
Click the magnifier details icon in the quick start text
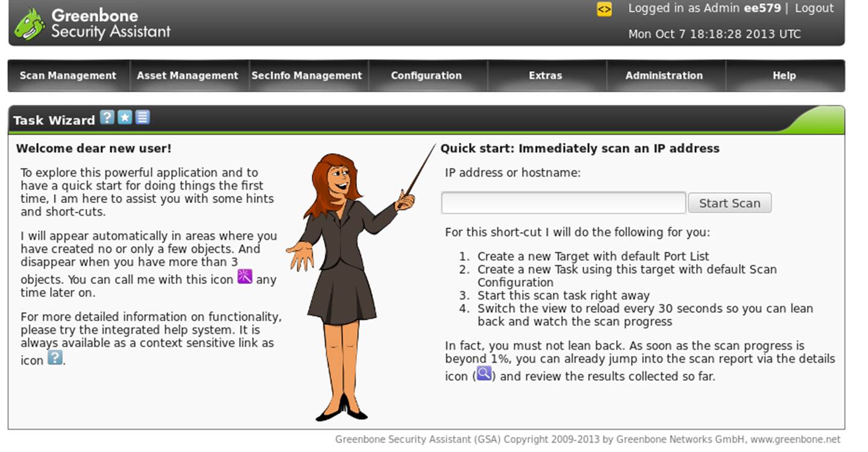[x=484, y=374]
